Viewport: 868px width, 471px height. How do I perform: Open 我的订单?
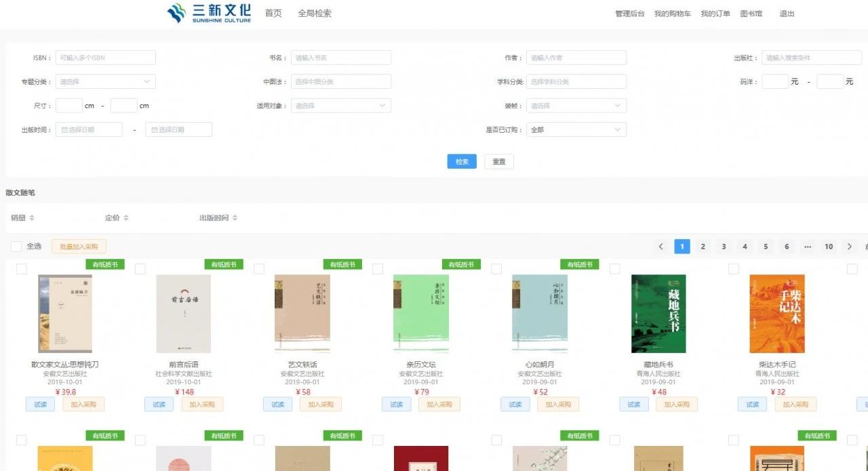point(715,14)
